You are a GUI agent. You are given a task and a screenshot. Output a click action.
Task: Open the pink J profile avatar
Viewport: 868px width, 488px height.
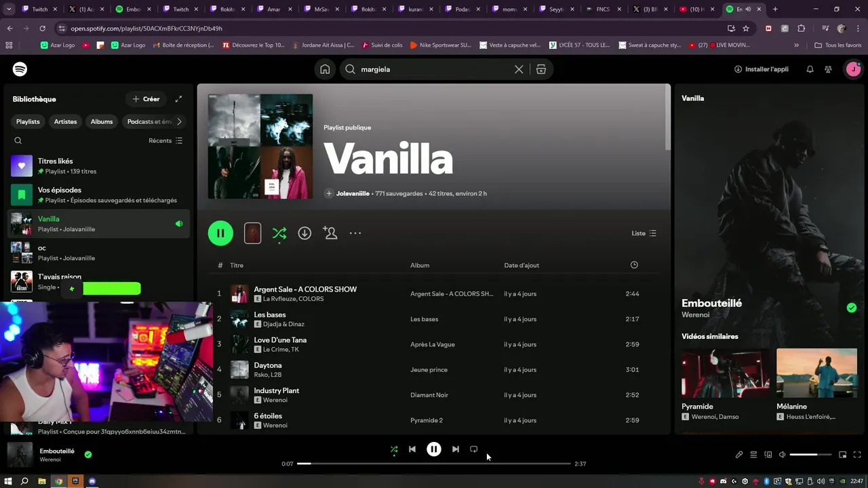point(852,69)
